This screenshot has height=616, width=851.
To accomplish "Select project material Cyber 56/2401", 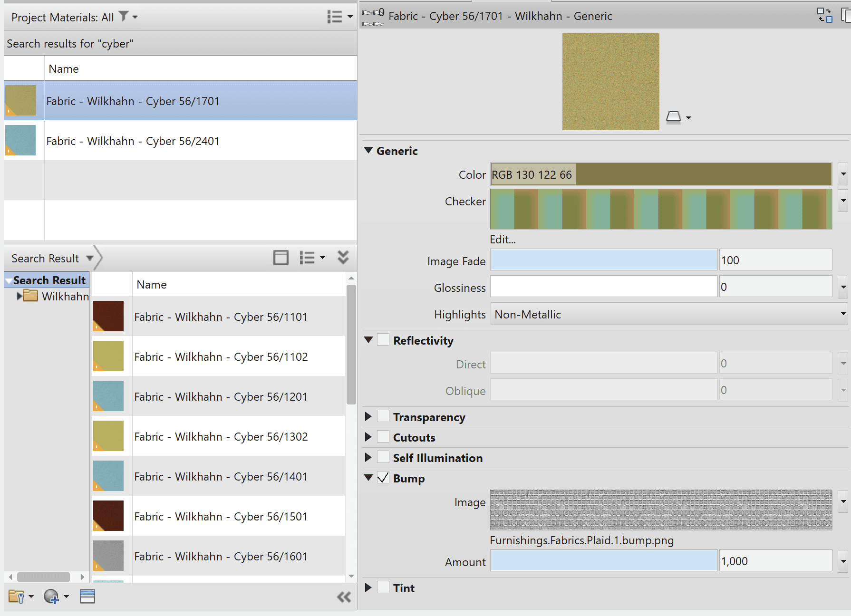I will (181, 141).
